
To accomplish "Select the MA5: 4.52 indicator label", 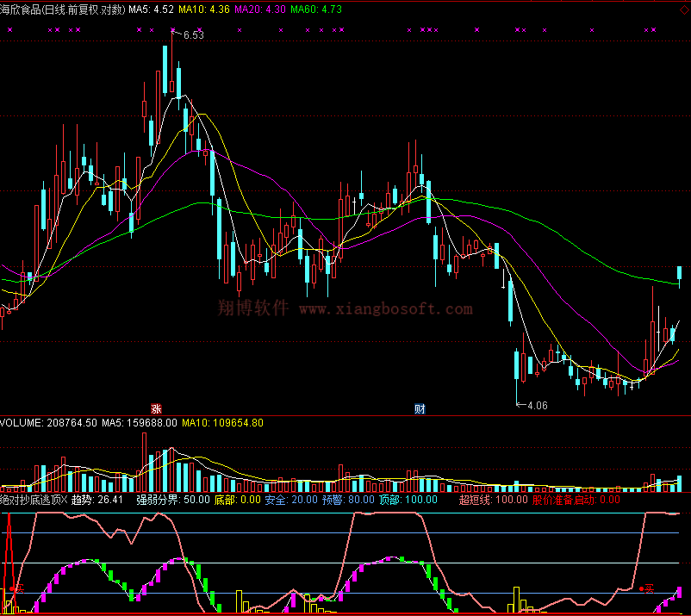I will click(151, 9).
